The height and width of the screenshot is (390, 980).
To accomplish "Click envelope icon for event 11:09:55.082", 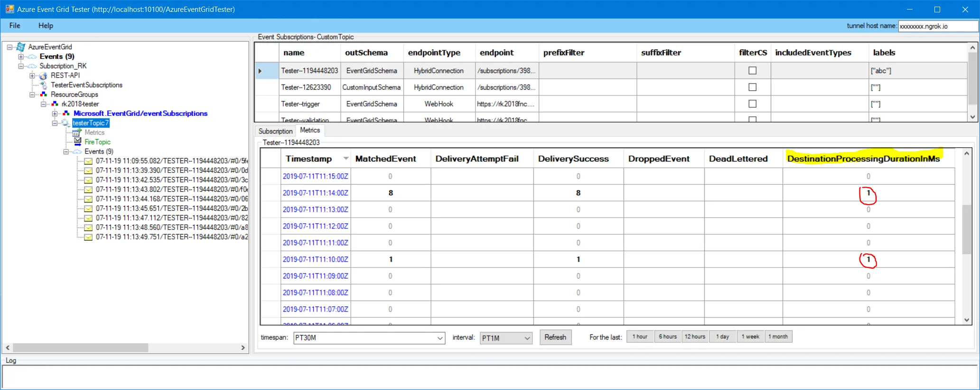I will pos(88,161).
